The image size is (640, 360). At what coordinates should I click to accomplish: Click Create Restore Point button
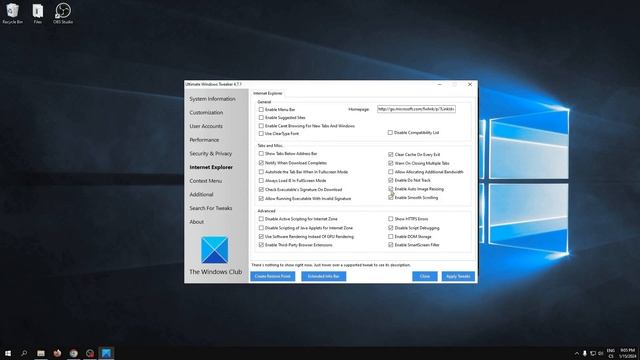pyautogui.click(x=273, y=276)
